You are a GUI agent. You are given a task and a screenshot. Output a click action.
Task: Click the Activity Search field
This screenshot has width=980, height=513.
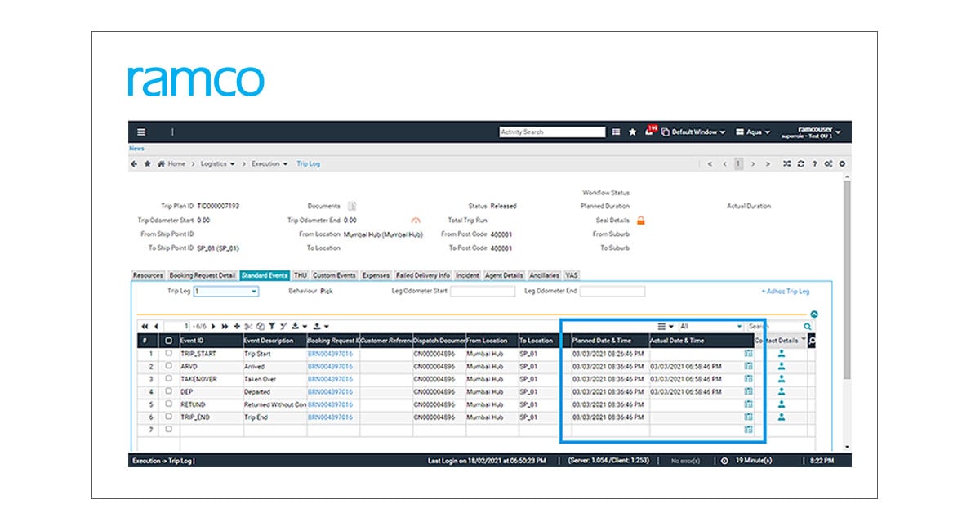pyautogui.click(x=553, y=132)
